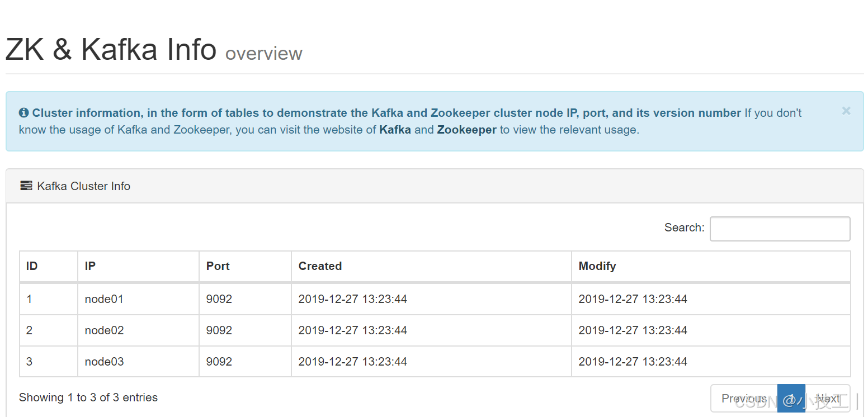
Task: Dismiss the cluster information alert
Action: pos(846,111)
